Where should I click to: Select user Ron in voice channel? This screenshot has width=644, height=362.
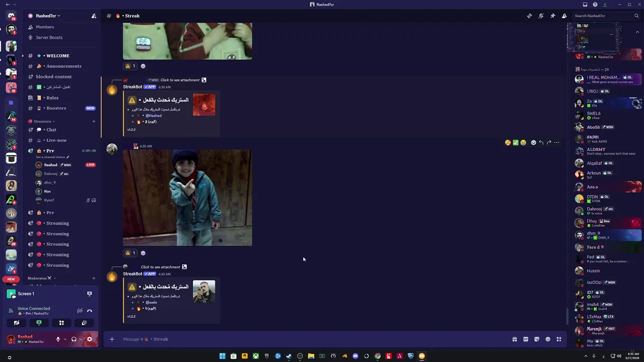point(47,191)
